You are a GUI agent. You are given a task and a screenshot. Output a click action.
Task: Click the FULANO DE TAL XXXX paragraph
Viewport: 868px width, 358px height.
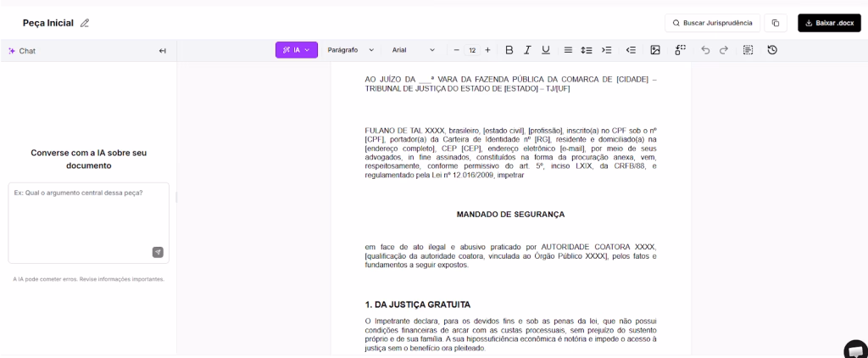pos(510,153)
